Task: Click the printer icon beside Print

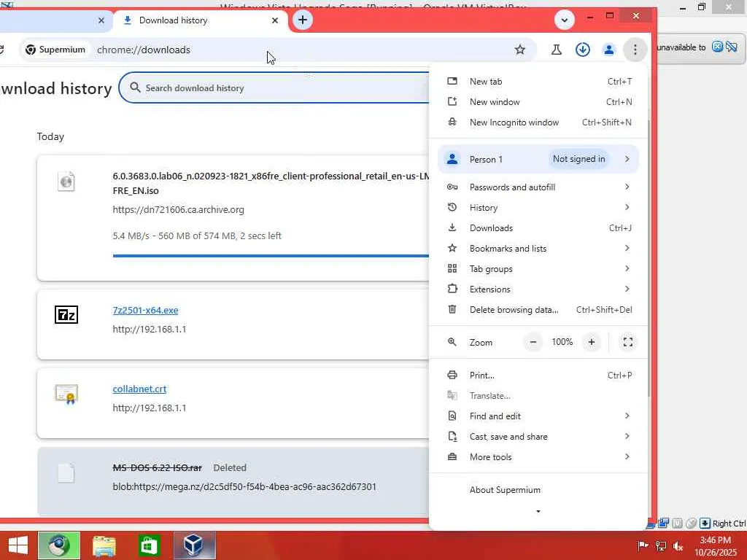Action: click(x=452, y=375)
